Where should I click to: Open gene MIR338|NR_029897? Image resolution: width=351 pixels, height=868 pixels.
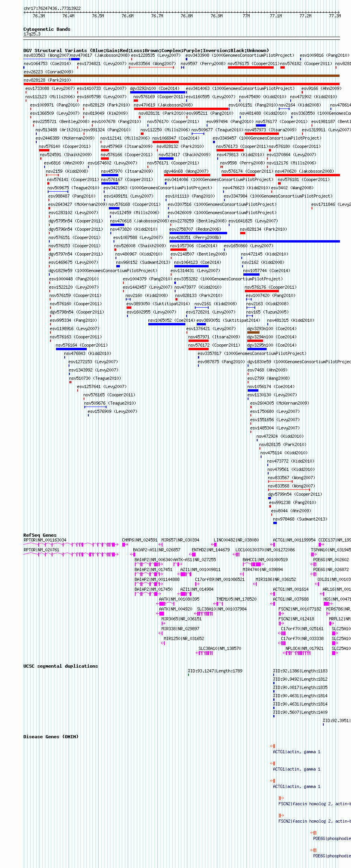[x=180, y=629]
